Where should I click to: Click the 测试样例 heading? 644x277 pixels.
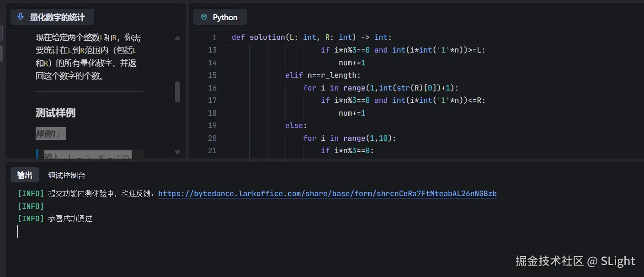coord(55,113)
